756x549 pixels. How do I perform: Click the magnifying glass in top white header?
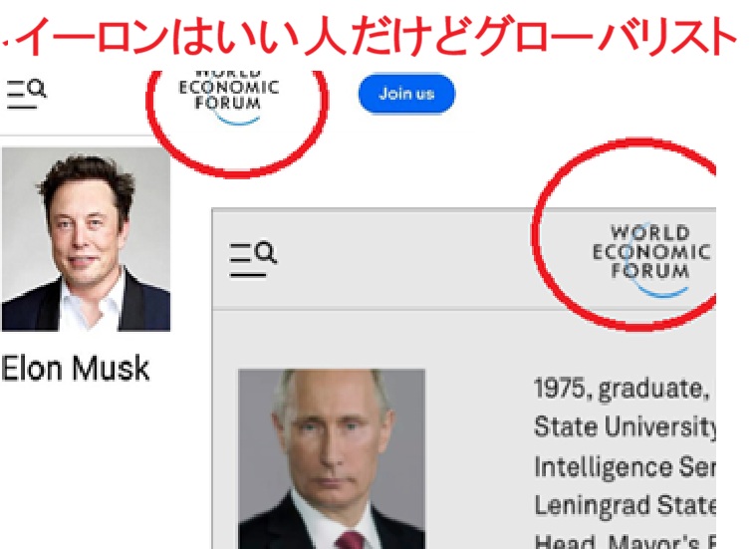pos(37,89)
